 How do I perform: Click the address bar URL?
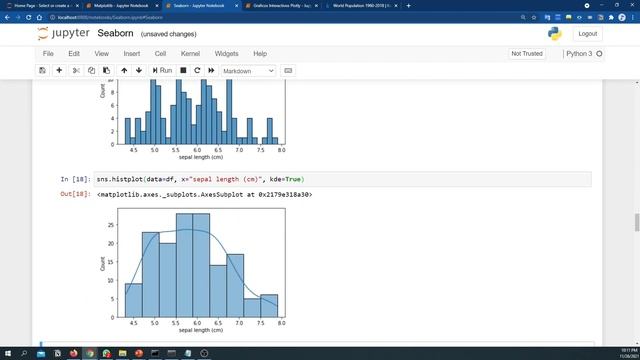(x=110, y=18)
